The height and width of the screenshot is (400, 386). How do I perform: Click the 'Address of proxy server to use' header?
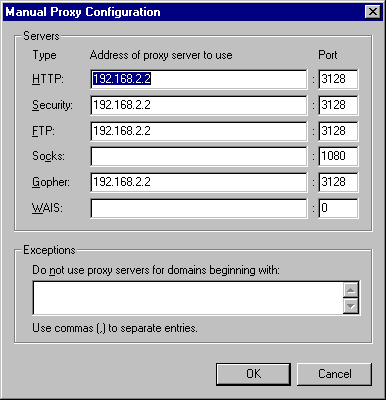click(x=161, y=55)
